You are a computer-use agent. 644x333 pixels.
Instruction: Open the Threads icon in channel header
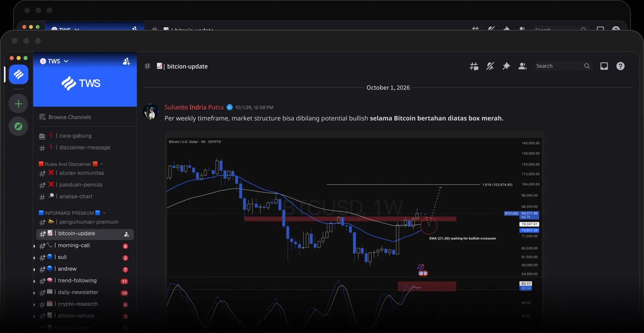[474, 66]
